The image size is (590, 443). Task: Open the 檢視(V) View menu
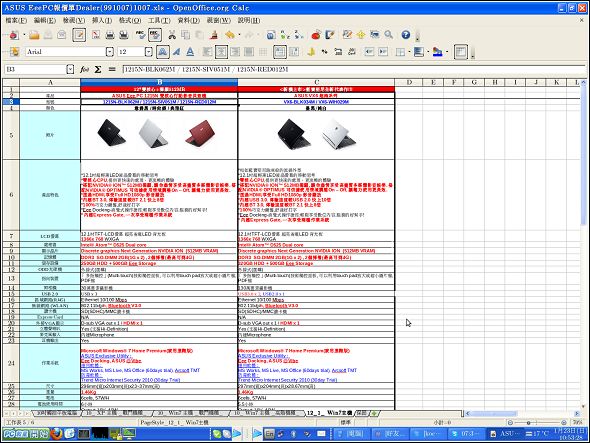pos(74,20)
